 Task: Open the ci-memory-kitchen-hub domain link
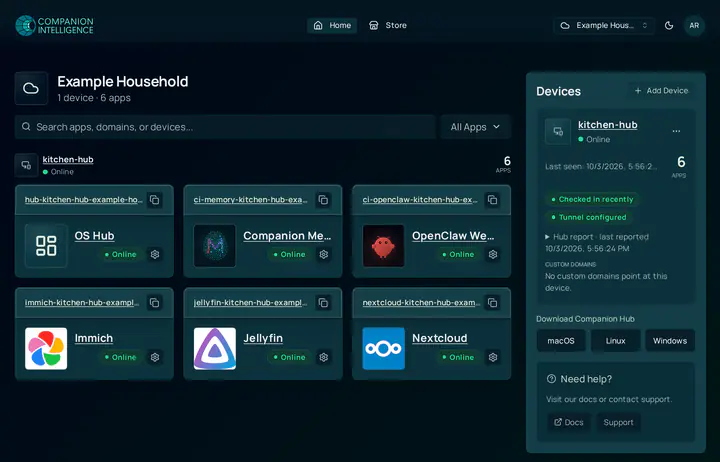251,200
